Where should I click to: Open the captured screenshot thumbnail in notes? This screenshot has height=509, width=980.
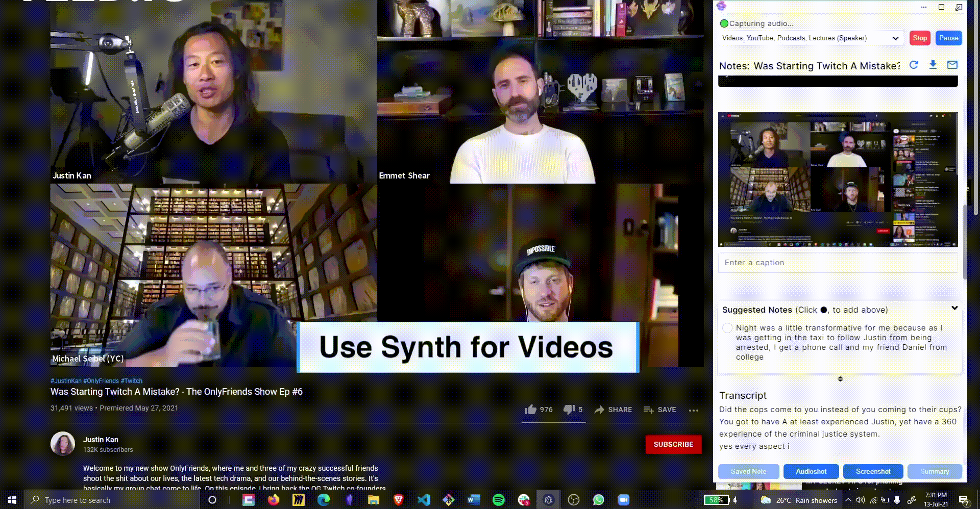pyautogui.click(x=838, y=180)
